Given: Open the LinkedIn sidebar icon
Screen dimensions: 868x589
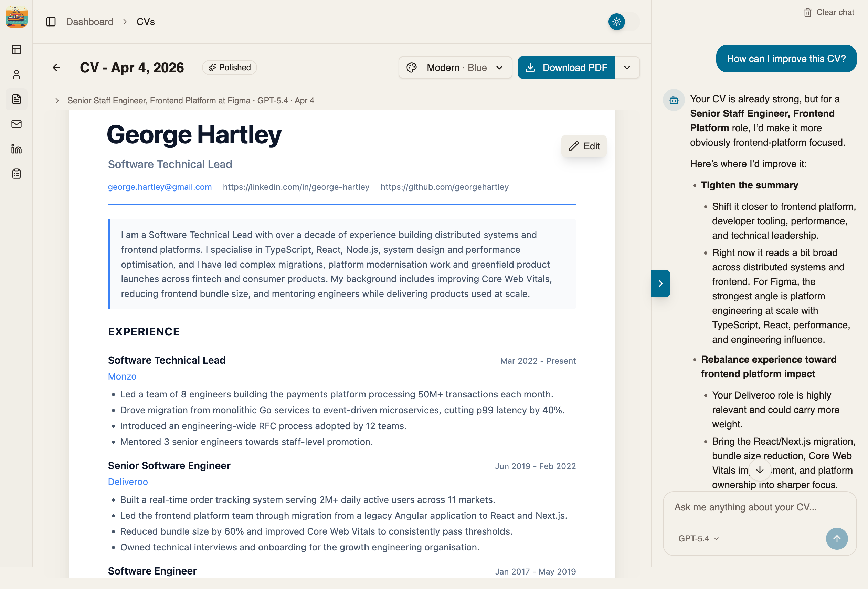Looking at the screenshot, I should click(17, 149).
